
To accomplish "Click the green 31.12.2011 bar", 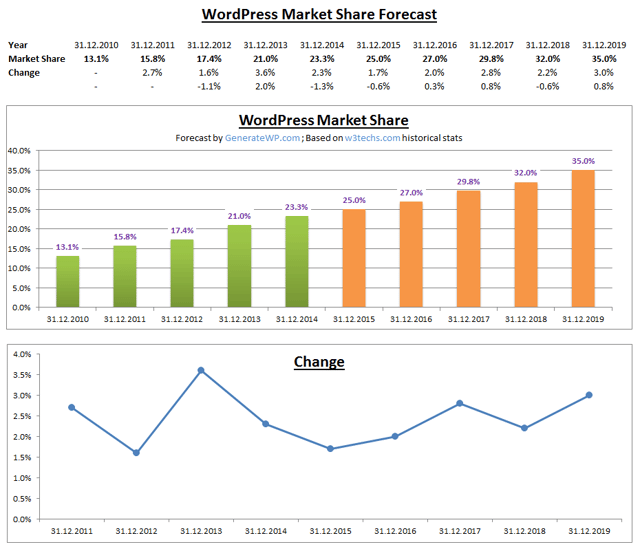I will click(x=125, y=276).
